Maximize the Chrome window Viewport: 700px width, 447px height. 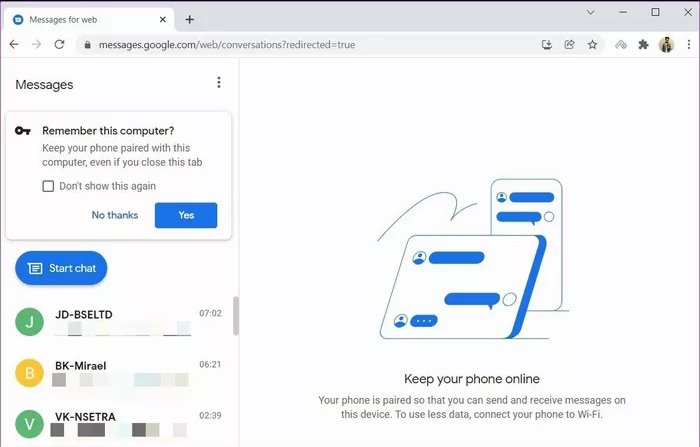click(655, 12)
